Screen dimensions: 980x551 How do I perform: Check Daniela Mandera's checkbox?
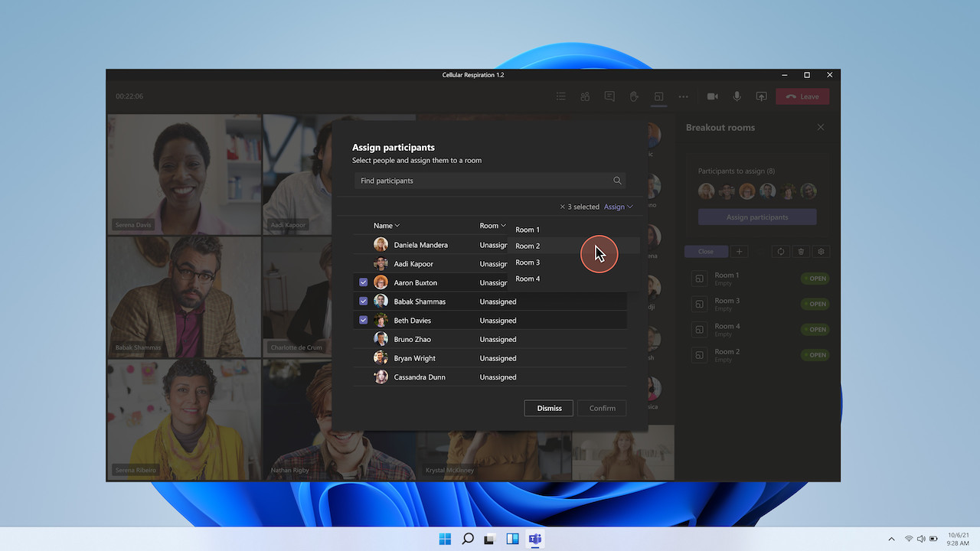point(363,244)
